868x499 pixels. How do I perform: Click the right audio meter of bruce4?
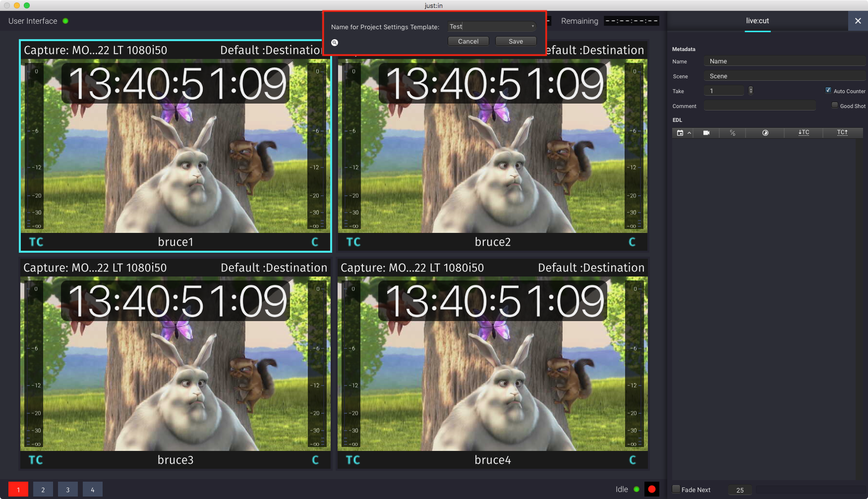point(635,364)
